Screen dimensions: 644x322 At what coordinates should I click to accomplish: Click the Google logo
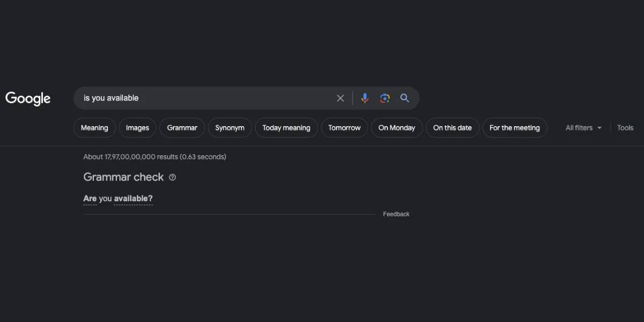tap(28, 99)
